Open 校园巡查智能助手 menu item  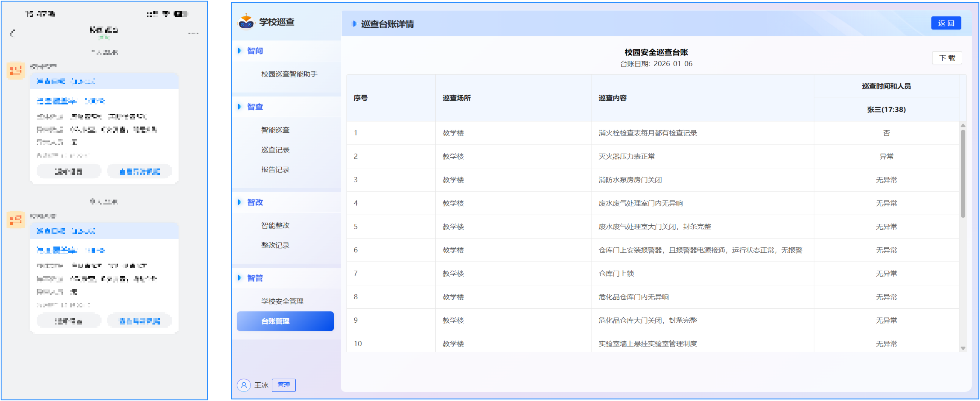pyautogui.click(x=289, y=74)
